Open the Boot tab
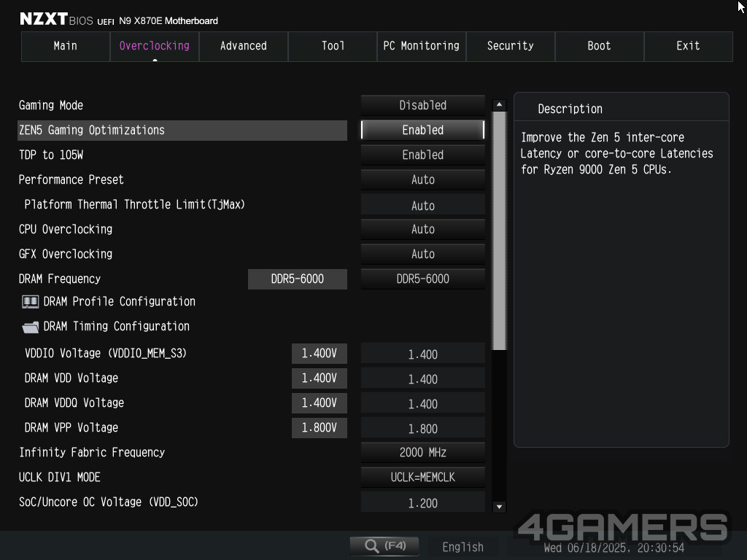Screen dimensions: 747x560 click(x=600, y=46)
